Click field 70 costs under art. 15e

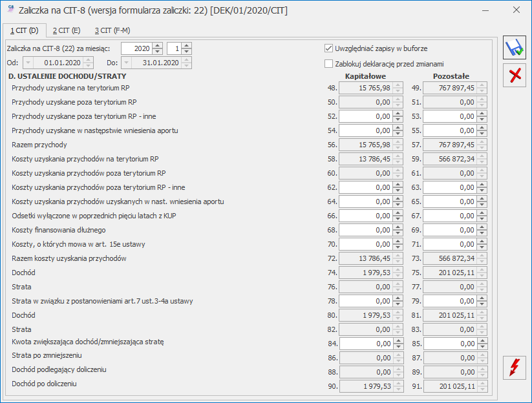[x=366, y=244]
